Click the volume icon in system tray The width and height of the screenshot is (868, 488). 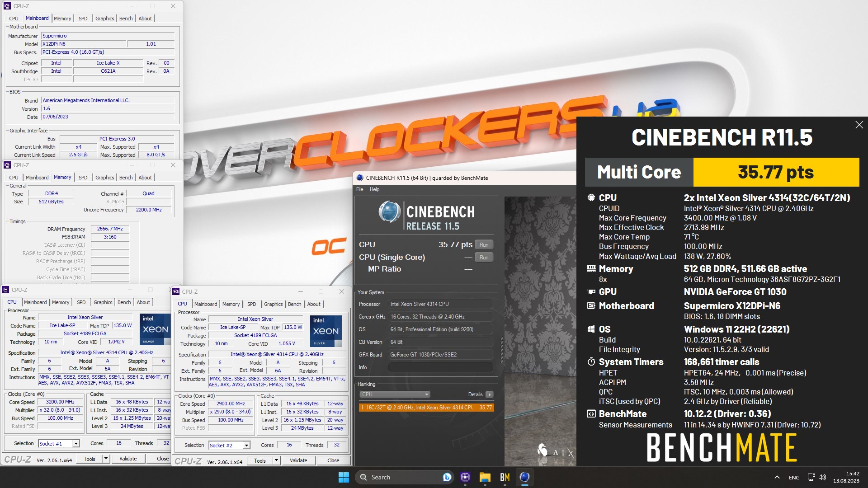point(822,477)
